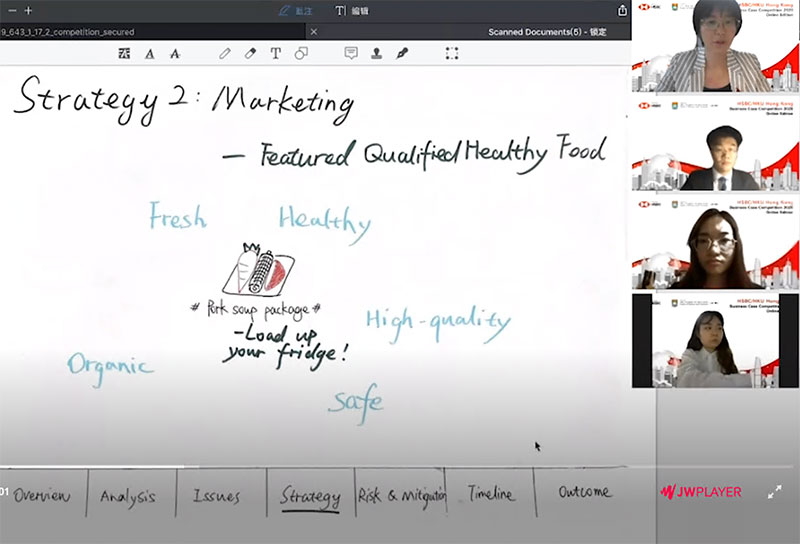Select the underline text tool

click(149, 54)
